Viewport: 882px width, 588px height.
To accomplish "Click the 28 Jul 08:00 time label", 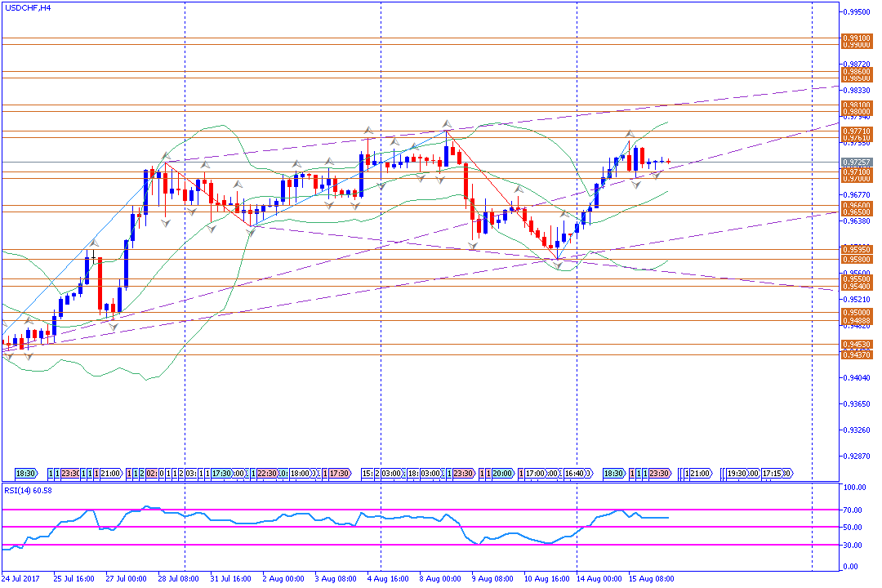I will click(x=178, y=579).
